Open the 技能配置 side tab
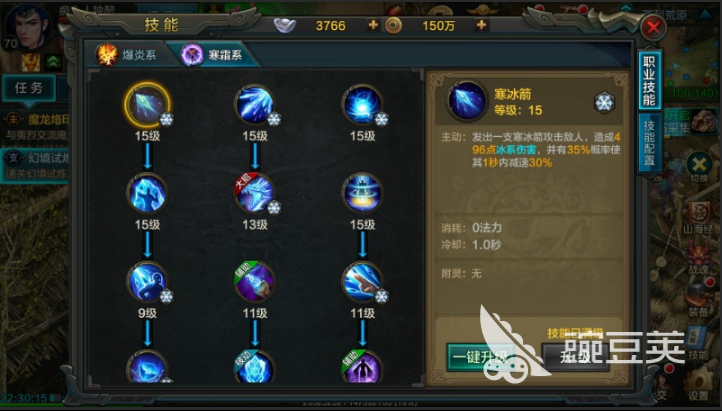Image resolution: width=722 pixels, height=411 pixels. [x=649, y=143]
